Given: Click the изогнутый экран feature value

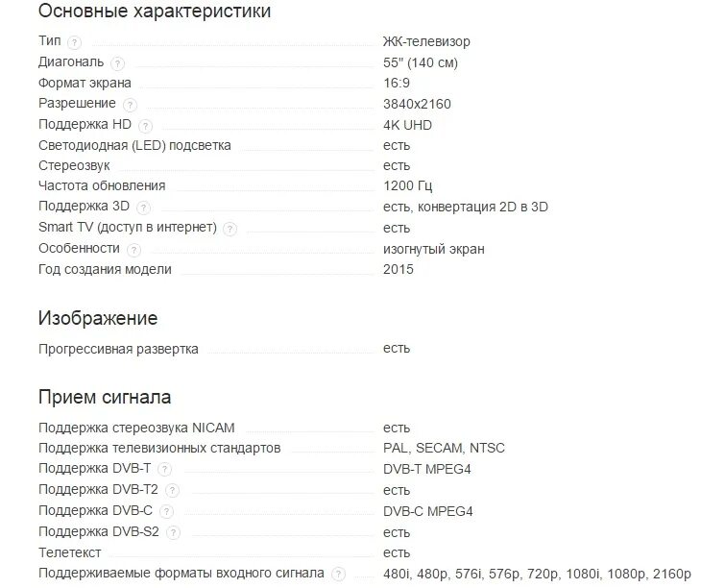Looking at the screenshot, I should [x=434, y=249].
